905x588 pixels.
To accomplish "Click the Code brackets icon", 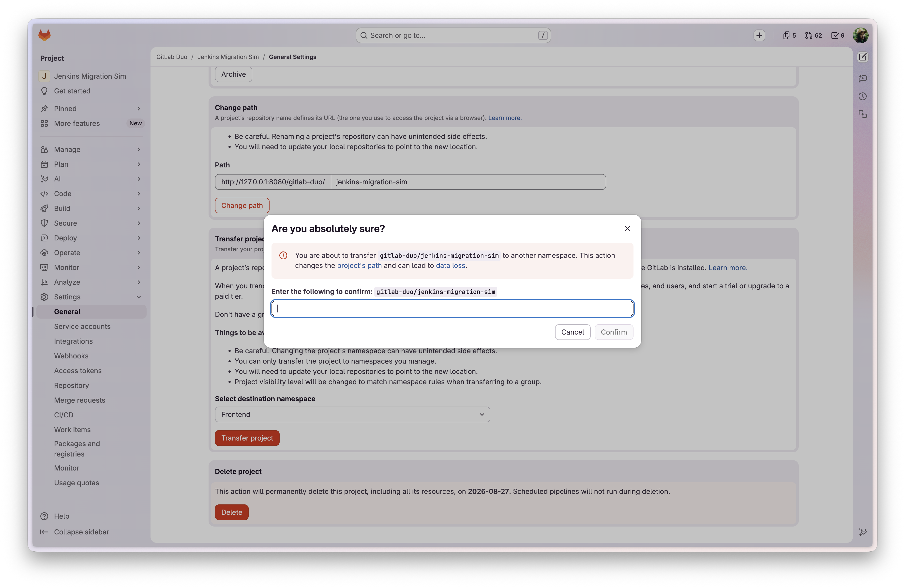I will (44, 194).
